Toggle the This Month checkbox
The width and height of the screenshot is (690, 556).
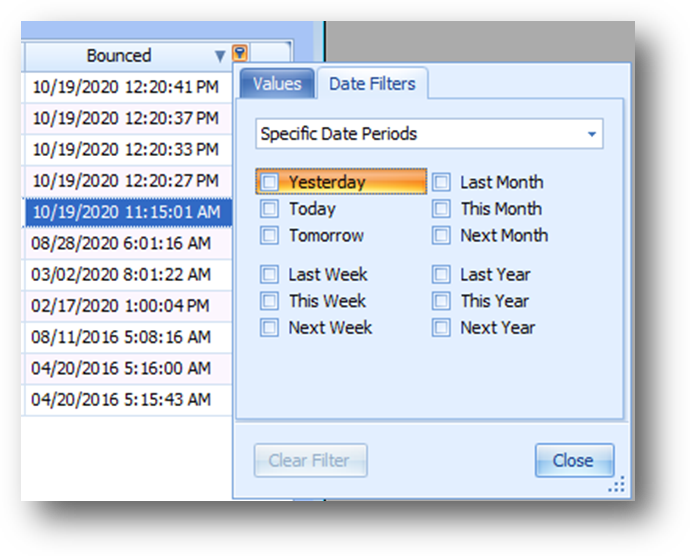(441, 209)
